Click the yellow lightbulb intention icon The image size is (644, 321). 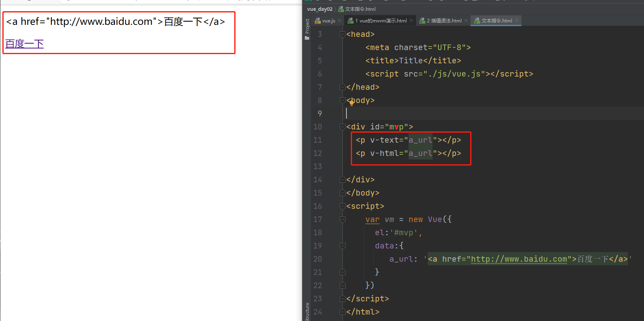point(352,103)
